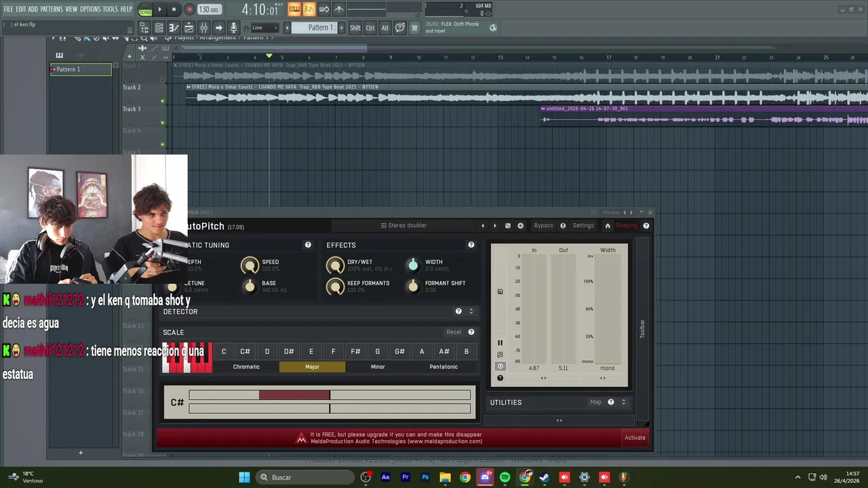Toggle Bypass in AutoPitch

coord(543,226)
